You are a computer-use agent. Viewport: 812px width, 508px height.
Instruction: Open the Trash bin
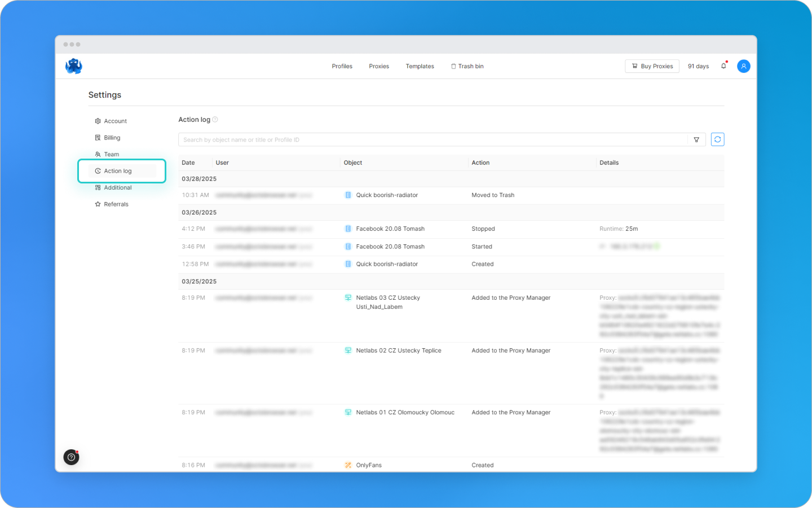pyautogui.click(x=467, y=66)
